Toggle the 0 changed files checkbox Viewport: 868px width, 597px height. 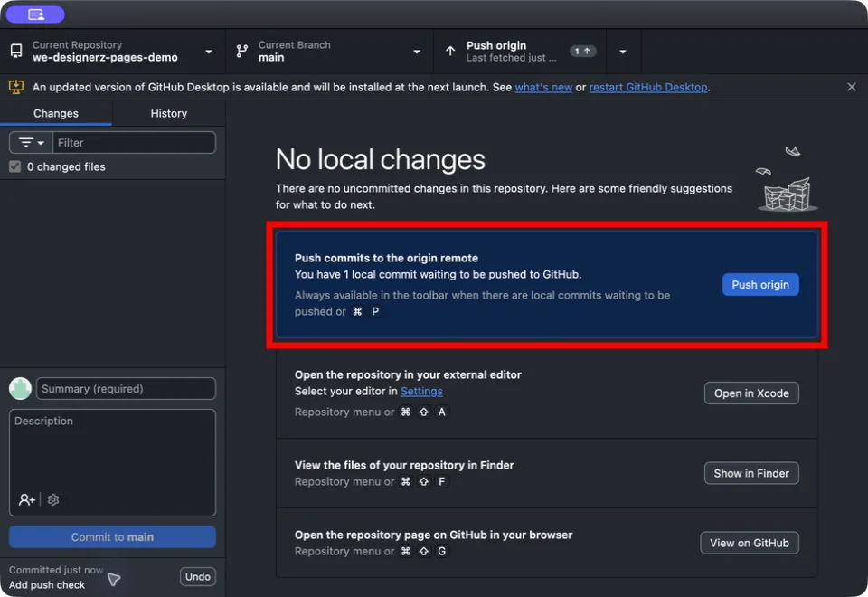15,166
